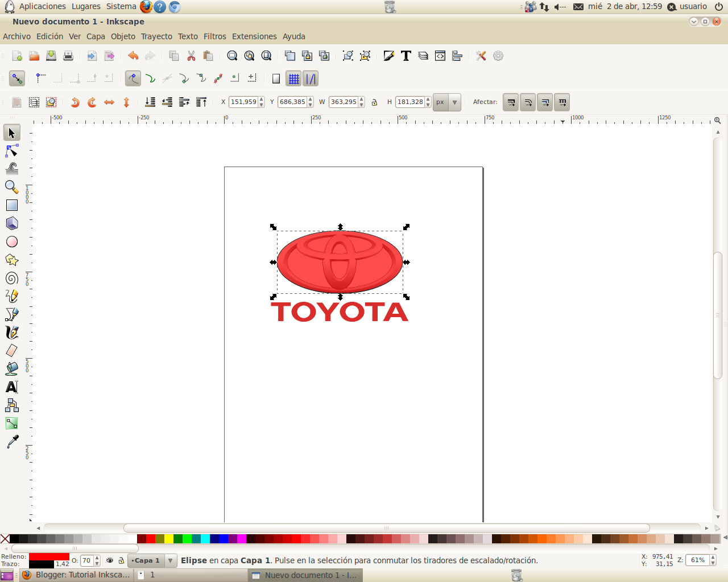Toggle the main snapping enable button
The image size is (728, 582).
coord(17,78)
